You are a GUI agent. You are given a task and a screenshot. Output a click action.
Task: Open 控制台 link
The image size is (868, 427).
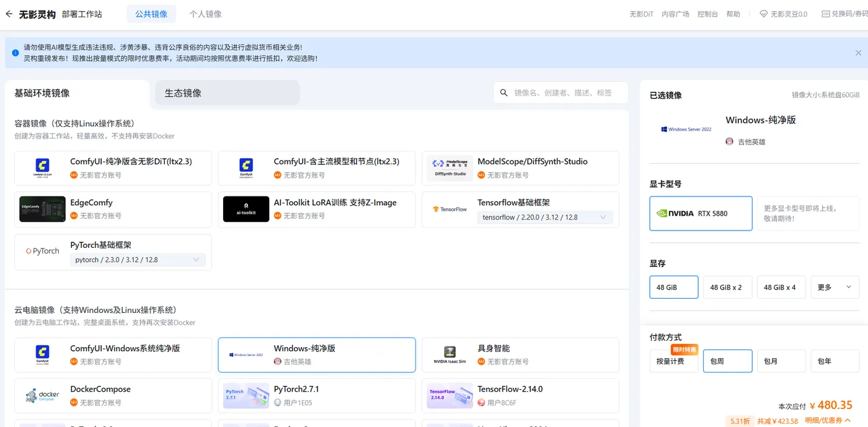(x=707, y=14)
